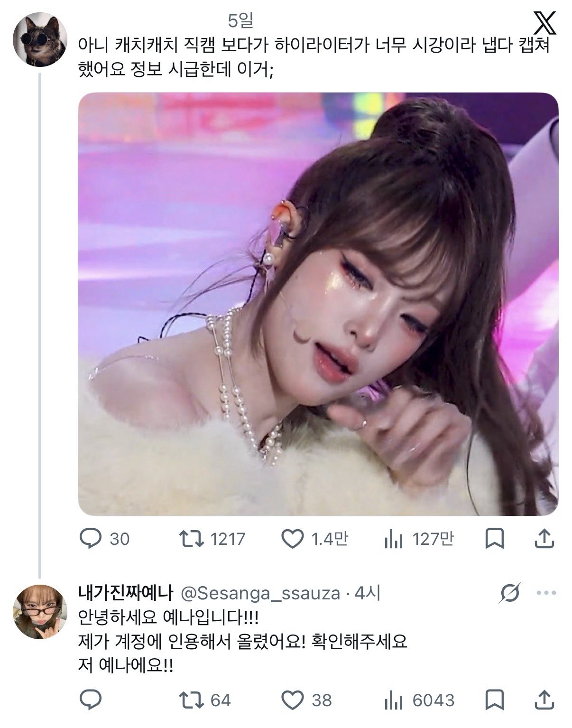Open the 내가진짜예나 profile name
Image resolution: width=572 pixels, height=728 pixels.
tap(127, 593)
